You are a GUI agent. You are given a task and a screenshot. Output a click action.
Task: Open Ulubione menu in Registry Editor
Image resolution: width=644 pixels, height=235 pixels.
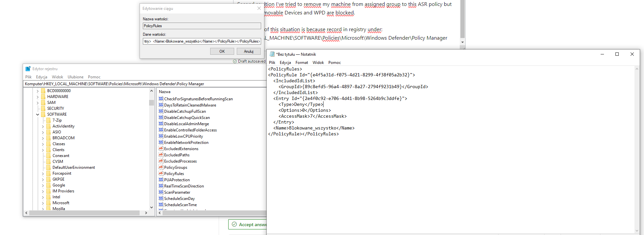76,77
